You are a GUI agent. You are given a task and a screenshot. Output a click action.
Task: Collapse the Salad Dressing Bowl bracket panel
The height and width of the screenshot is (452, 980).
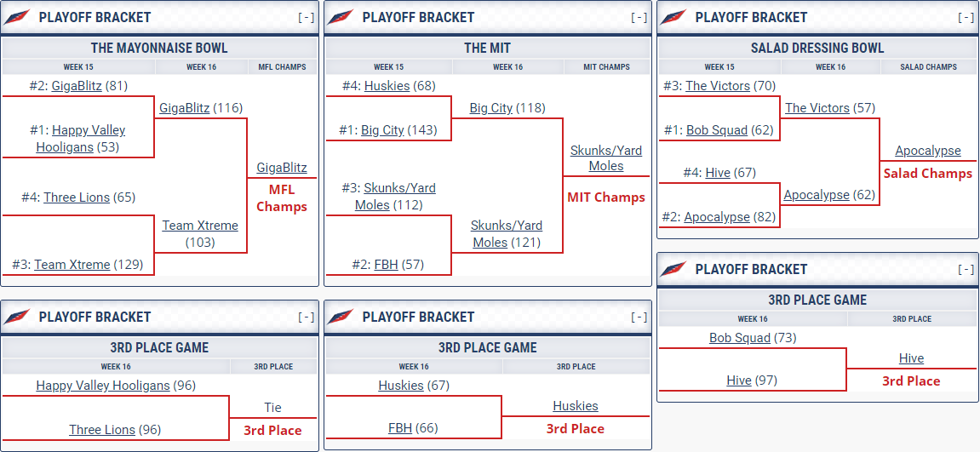(966, 17)
